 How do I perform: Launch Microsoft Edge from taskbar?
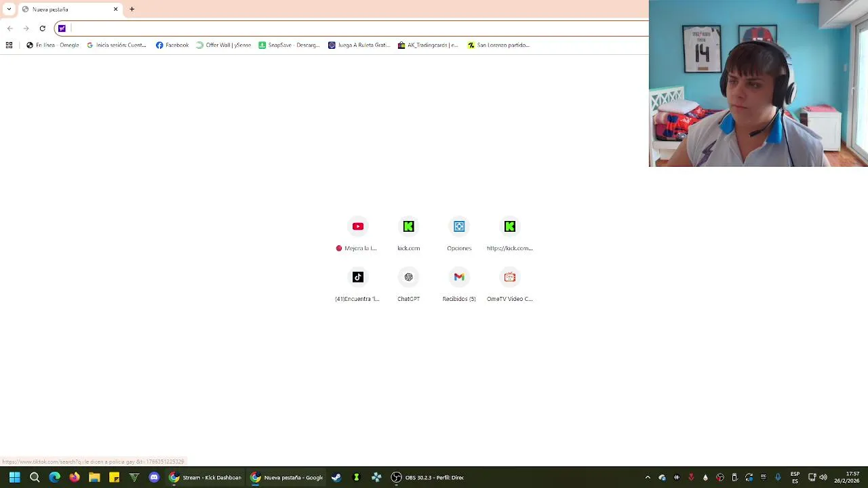tap(54, 477)
